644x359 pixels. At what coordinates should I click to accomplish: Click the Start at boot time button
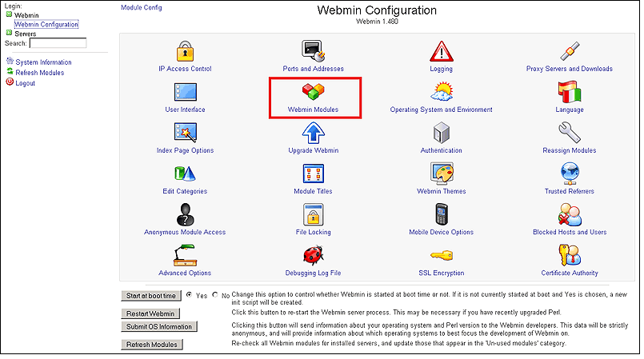tap(151, 296)
